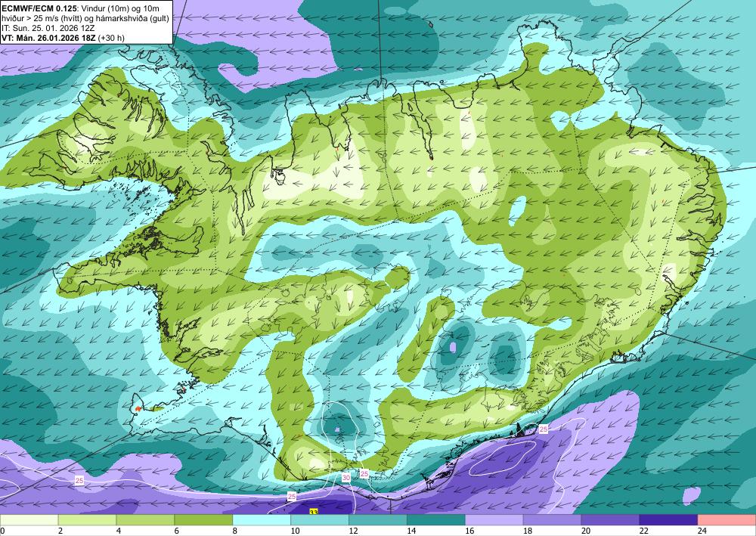Click the 12–14 m/s teal swatch
756x536 pixels.
(x=377, y=520)
